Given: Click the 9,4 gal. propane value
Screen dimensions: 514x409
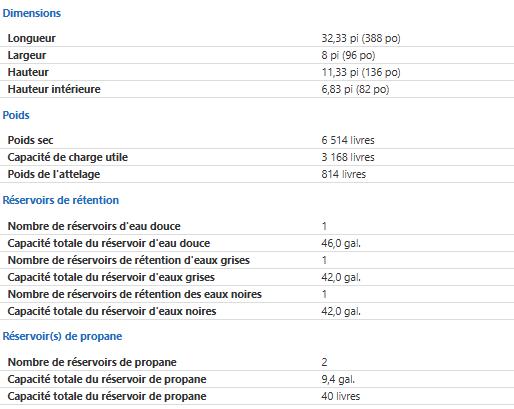Looking at the screenshot, I should (338, 379).
